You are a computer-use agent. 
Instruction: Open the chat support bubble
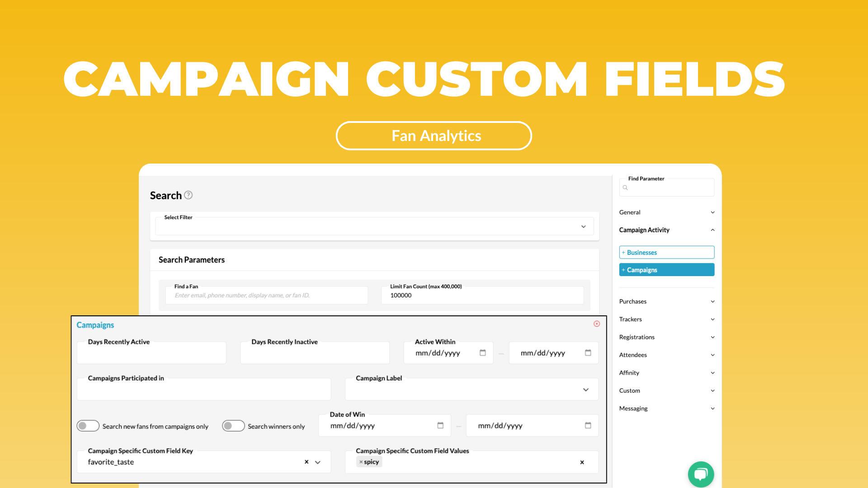(701, 474)
